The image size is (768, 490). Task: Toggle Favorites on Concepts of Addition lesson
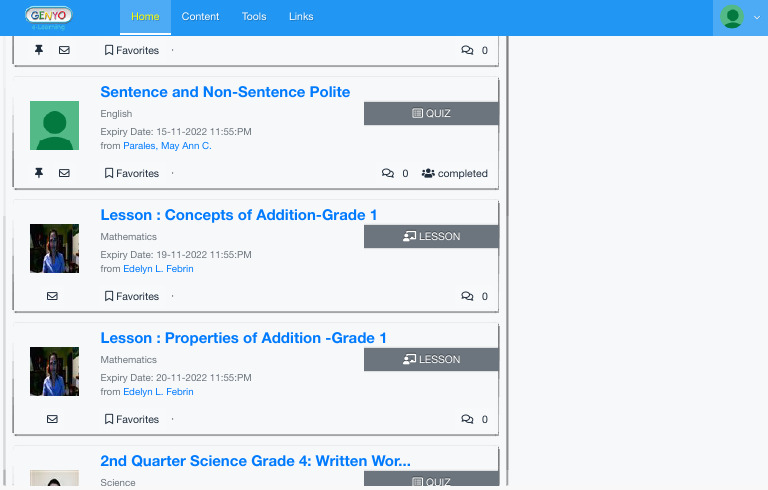point(132,296)
